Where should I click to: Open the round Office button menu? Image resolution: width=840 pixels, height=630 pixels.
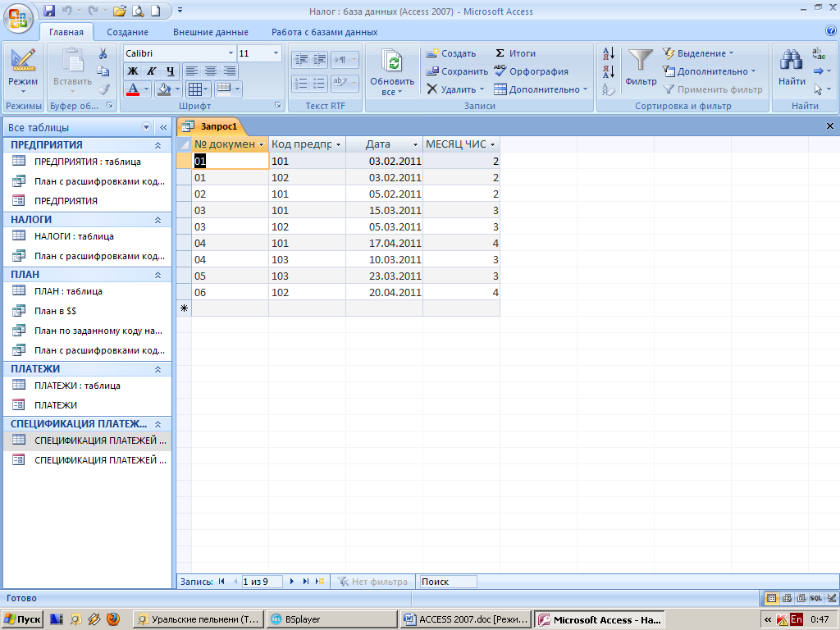pos(18,18)
